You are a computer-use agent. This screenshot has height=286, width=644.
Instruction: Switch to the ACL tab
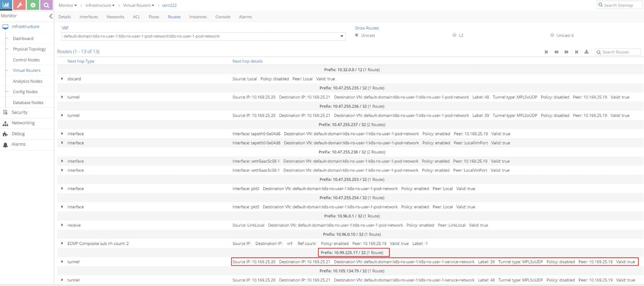[136, 17]
